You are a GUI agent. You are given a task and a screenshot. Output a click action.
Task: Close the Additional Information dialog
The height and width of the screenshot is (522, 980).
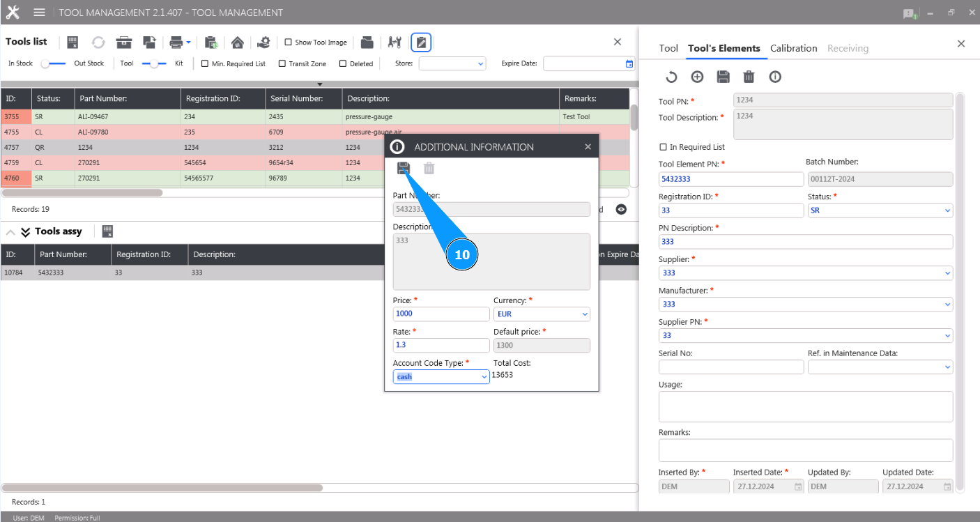coord(588,147)
